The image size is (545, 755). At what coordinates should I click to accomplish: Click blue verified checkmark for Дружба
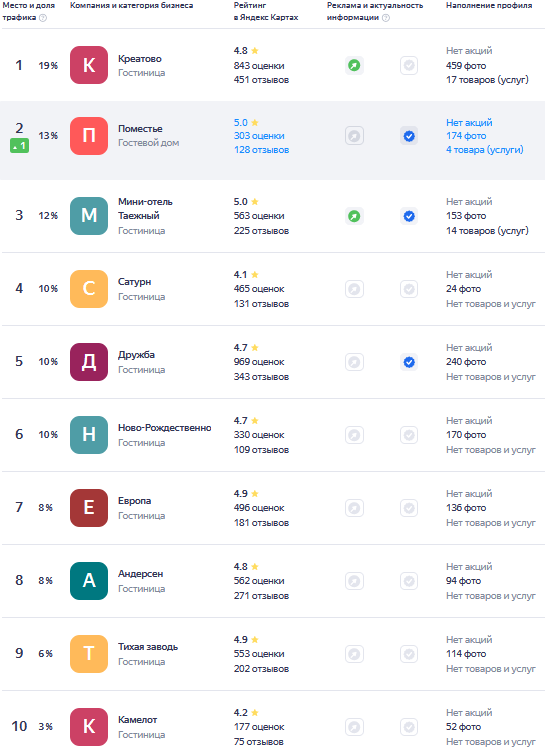409,362
